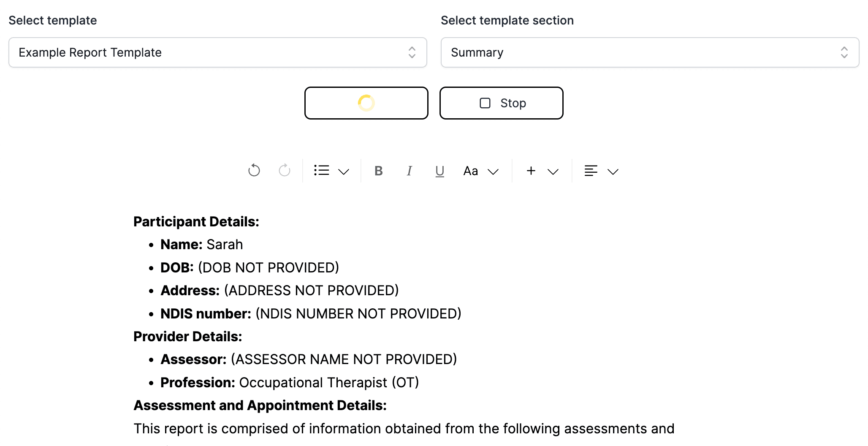
Task: Expand the list style chevron
Action: [344, 171]
